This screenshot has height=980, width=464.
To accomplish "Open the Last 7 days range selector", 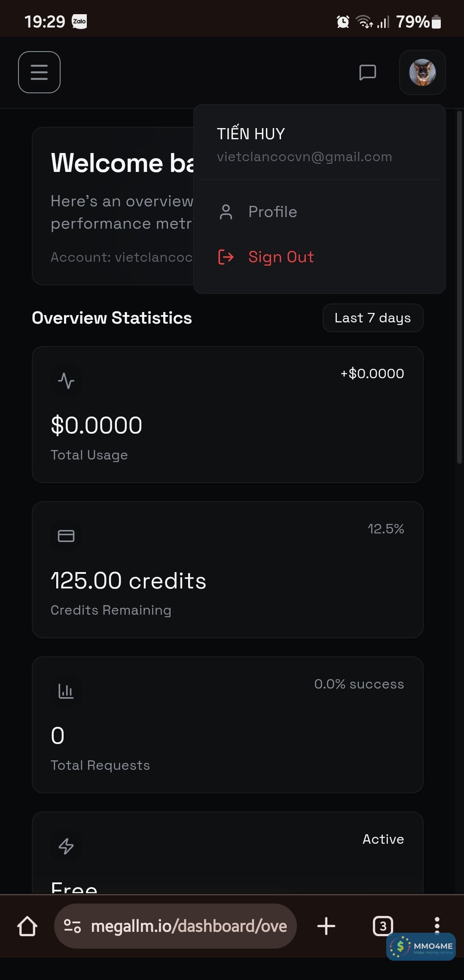I will coord(372,318).
